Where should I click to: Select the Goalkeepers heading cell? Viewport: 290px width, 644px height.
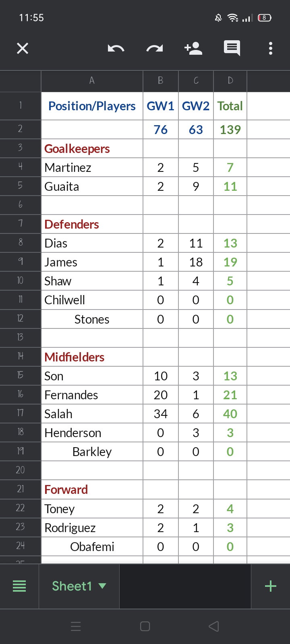point(92,149)
